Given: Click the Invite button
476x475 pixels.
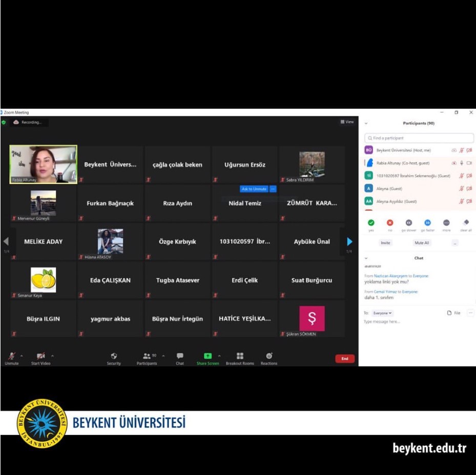Looking at the screenshot, I should click(x=385, y=243).
